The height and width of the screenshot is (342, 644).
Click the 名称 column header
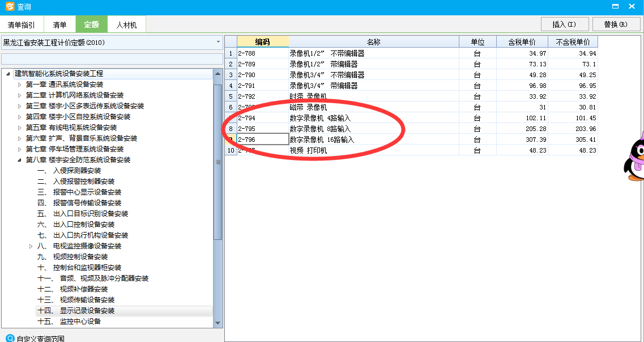pyautogui.click(x=374, y=41)
